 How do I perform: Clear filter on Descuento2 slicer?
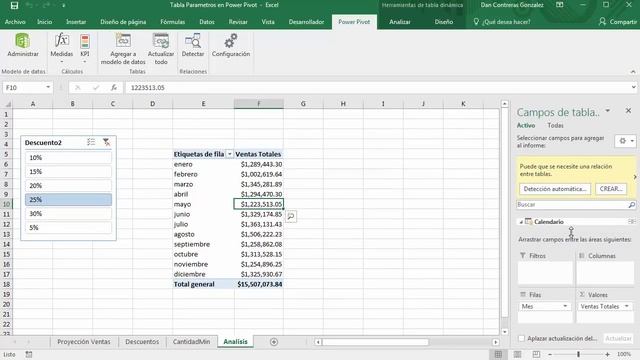[106, 142]
